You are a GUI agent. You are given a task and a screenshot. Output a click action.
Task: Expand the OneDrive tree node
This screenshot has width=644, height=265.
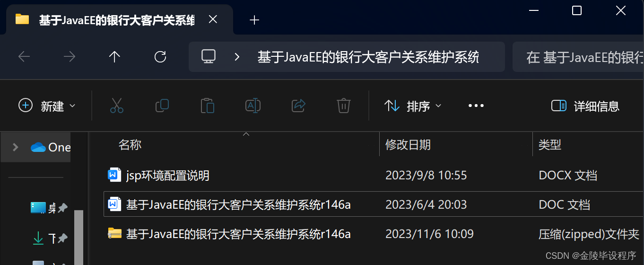pyautogui.click(x=15, y=147)
